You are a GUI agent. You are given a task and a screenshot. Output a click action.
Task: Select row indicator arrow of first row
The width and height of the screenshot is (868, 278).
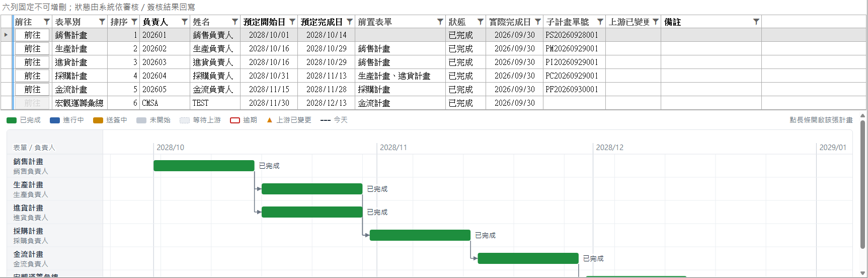(x=6, y=35)
